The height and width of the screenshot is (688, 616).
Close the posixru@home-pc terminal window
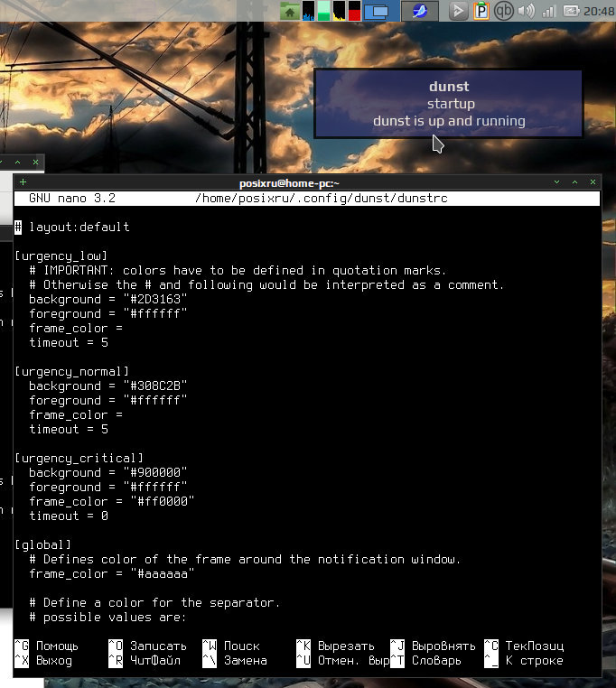(x=593, y=181)
